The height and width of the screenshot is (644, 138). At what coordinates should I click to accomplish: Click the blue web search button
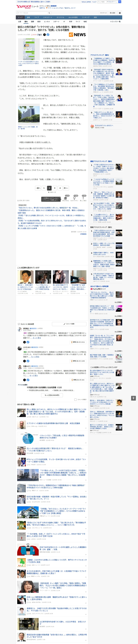(120, 2)
